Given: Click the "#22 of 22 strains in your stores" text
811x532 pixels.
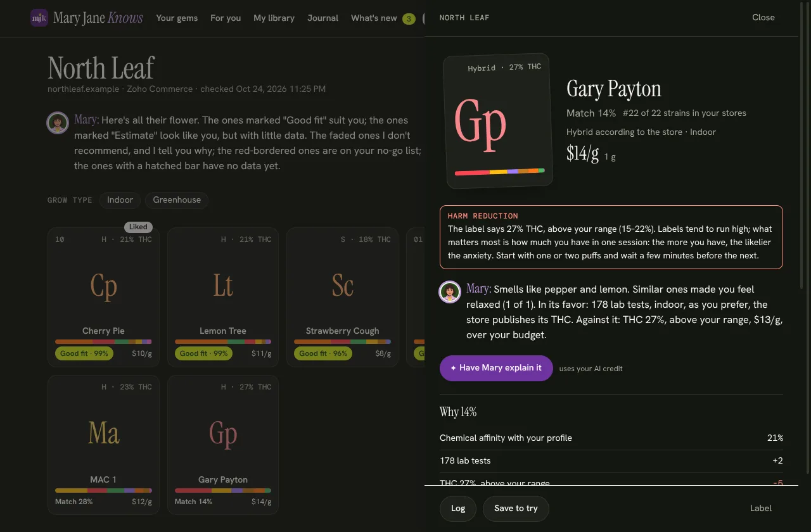Looking at the screenshot, I should [x=684, y=113].
